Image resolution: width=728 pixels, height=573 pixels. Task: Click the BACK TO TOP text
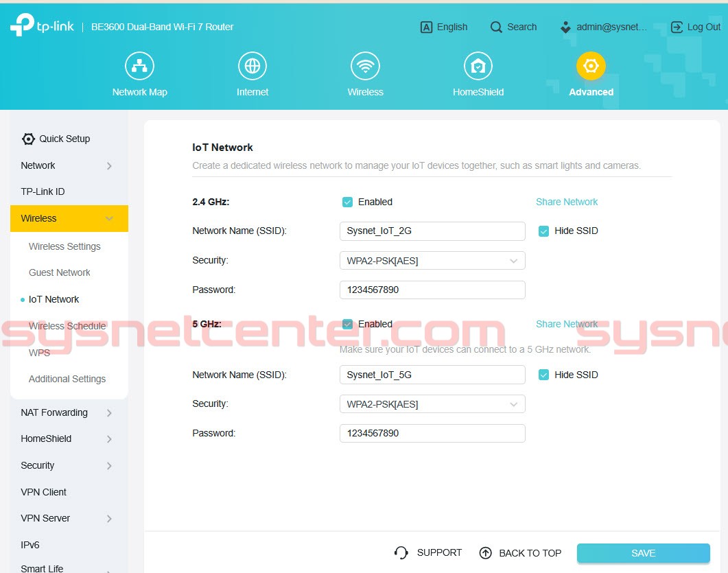coord(530,553)
